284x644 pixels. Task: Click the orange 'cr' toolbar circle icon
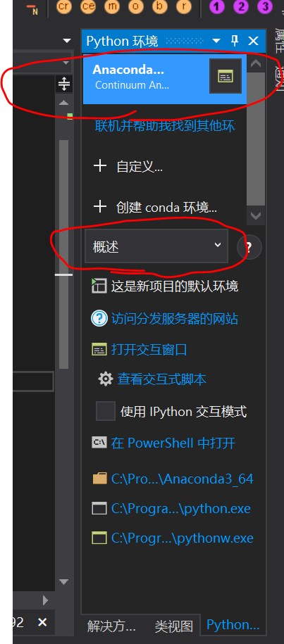click(x=63, y=7)
